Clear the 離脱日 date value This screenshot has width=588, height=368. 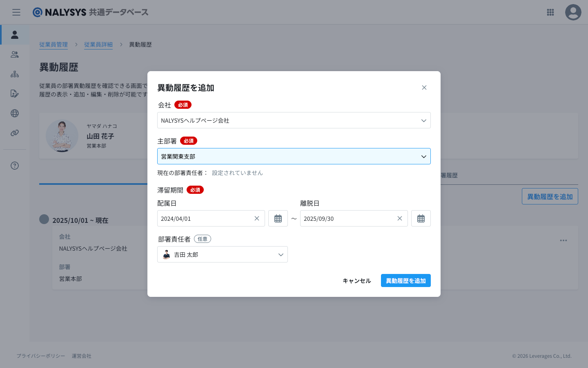tap(400, 218)
